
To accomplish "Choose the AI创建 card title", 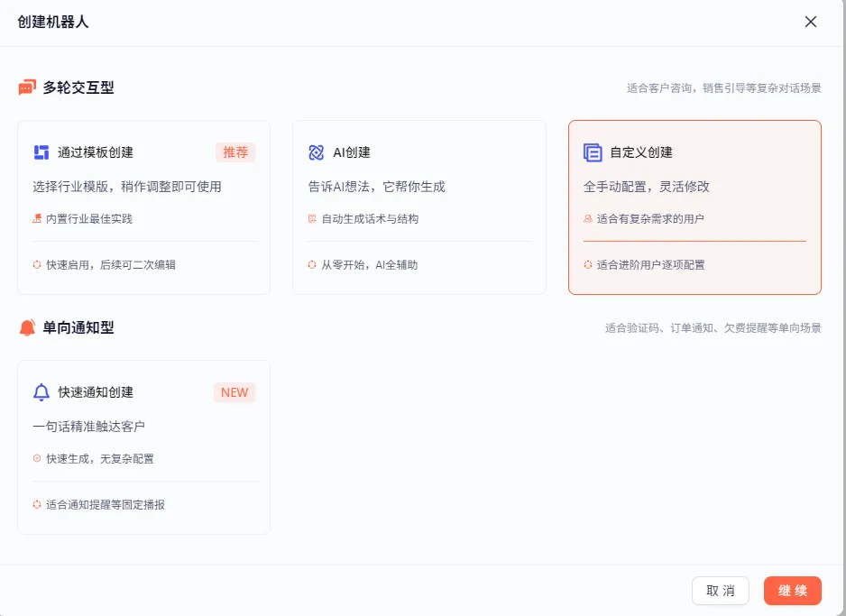I will (x=352, y=152).
